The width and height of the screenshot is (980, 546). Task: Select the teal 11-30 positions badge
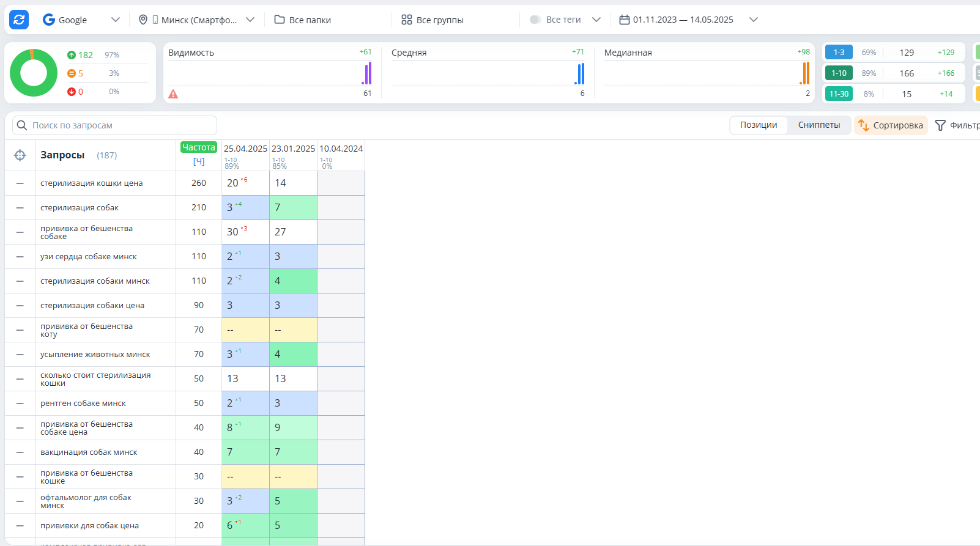[839, 94]
